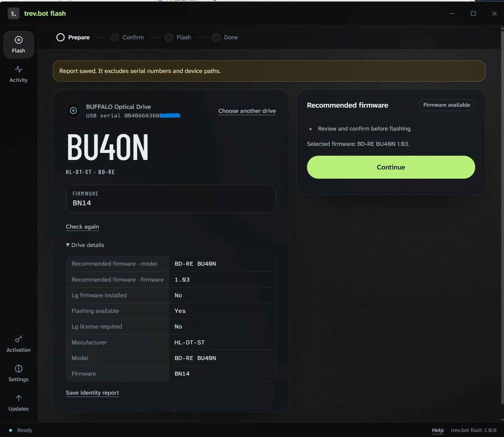Image resolution: width=504 pixels, height=437 pixels.
Task: Collapse the Drive details section
Action: [x=85, y=245]
